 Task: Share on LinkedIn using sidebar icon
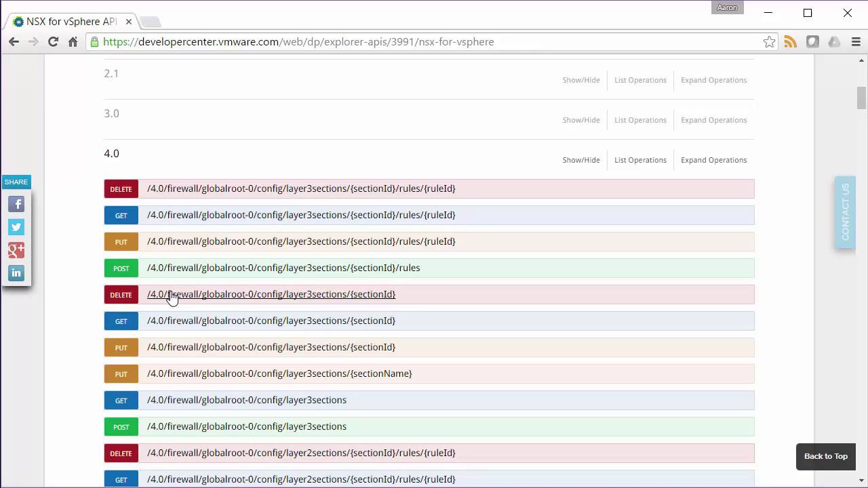pos(16,273)
